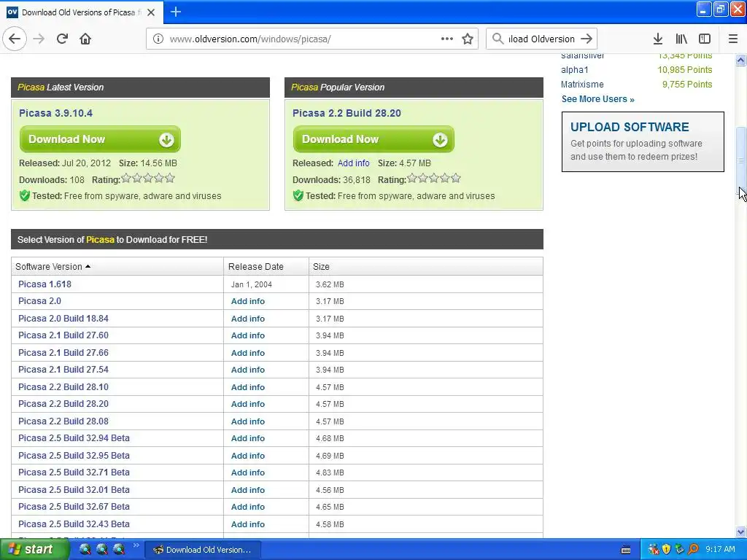Viewport: 747px width, 560px height.
Task: Open the Picasa 2.2 Build 28.08 link
Action: 63,421
